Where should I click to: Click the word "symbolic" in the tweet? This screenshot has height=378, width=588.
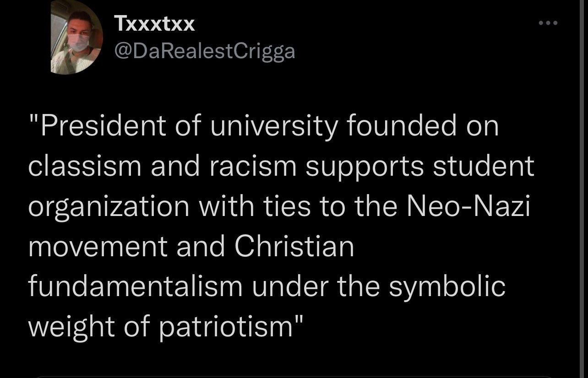pyautogui.click(x=448, y=287)
